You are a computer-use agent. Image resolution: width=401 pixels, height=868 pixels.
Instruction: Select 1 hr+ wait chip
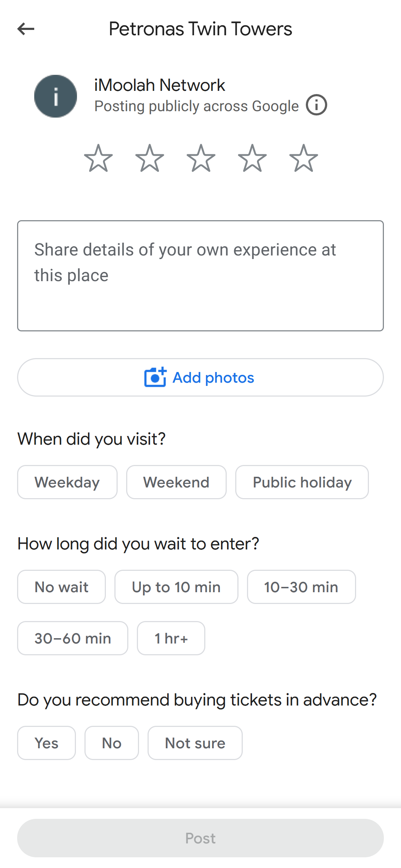171,638
